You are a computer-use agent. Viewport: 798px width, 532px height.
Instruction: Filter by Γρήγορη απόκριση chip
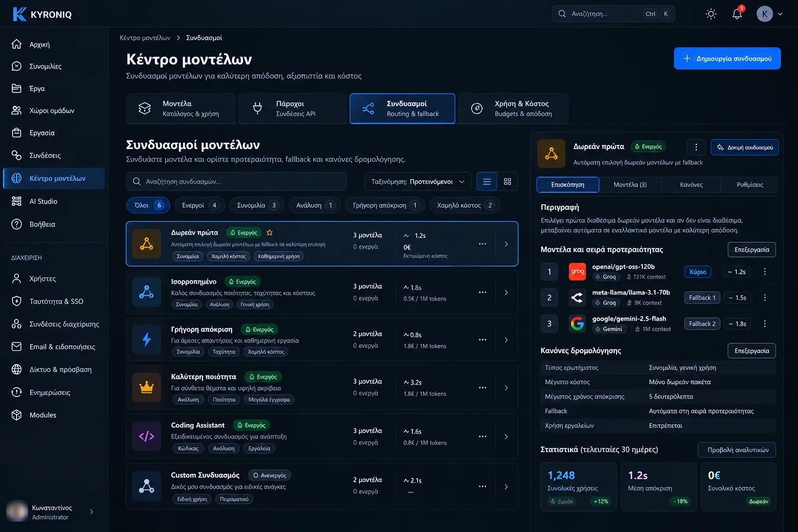(x=384, y=205)
